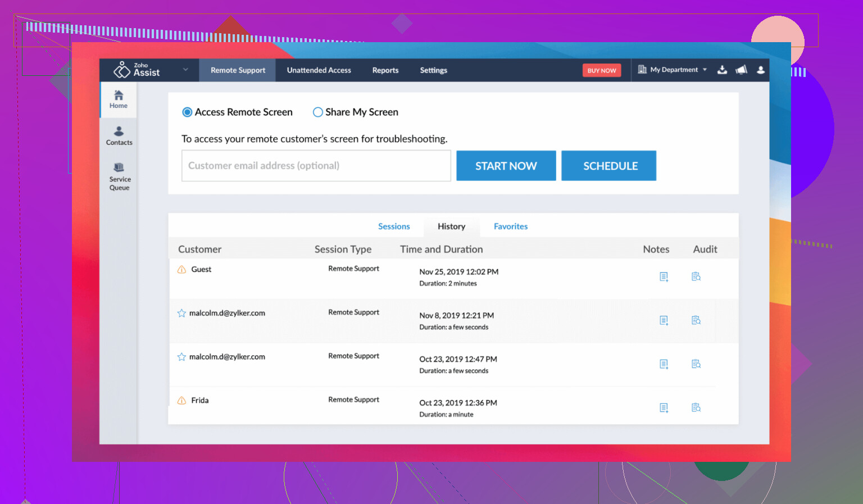The image size is (863, 504).
Task: View audit for the Frida session
Action: tap(696, 407)
